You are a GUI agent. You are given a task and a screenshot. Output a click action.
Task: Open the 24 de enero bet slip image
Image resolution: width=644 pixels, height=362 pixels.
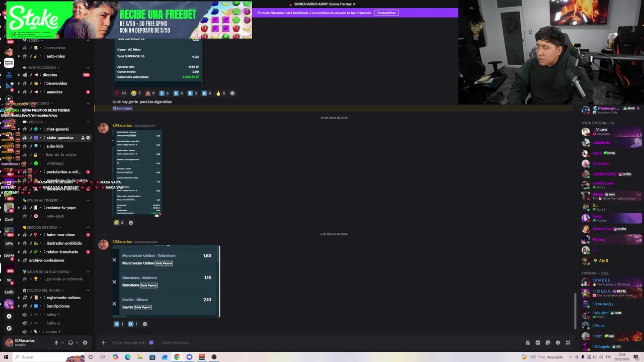137,173
